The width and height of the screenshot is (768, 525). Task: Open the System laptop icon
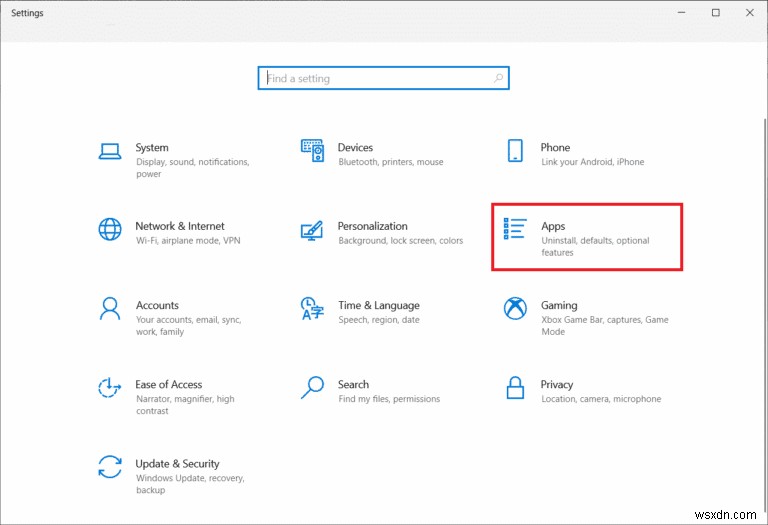pos(110,151)
